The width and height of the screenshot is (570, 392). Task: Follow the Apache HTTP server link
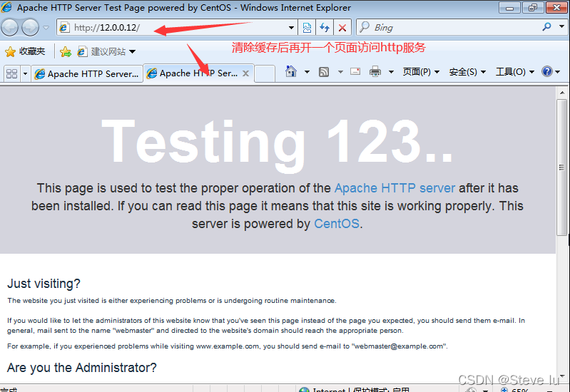point(395,188)
